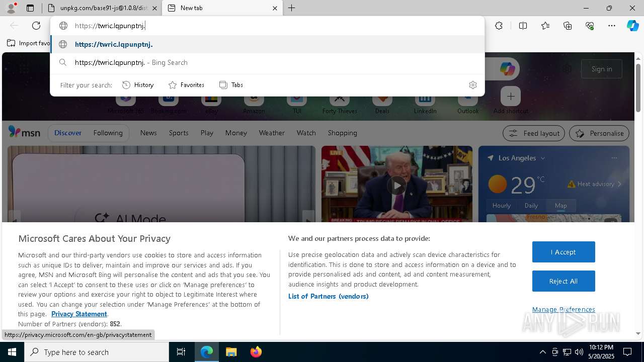Click the Sign in button

pyautogui.click(x=602, y=69)
